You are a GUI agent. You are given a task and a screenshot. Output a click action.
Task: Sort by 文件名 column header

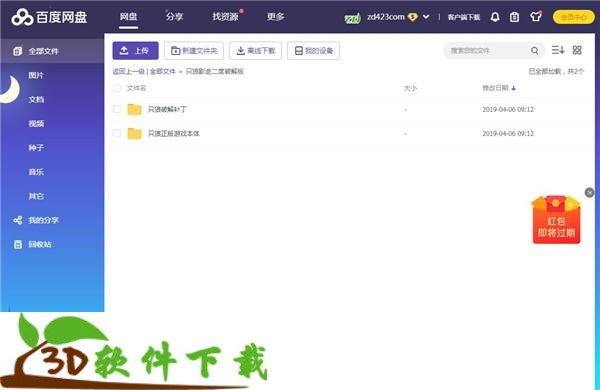pos(136,88)
